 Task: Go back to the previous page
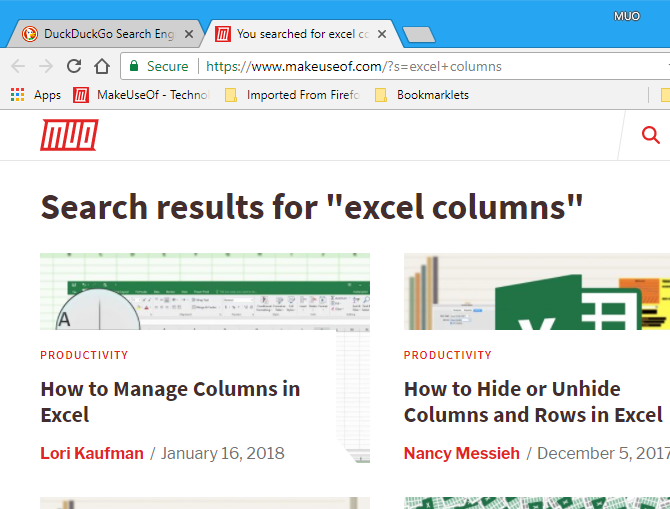18,66
